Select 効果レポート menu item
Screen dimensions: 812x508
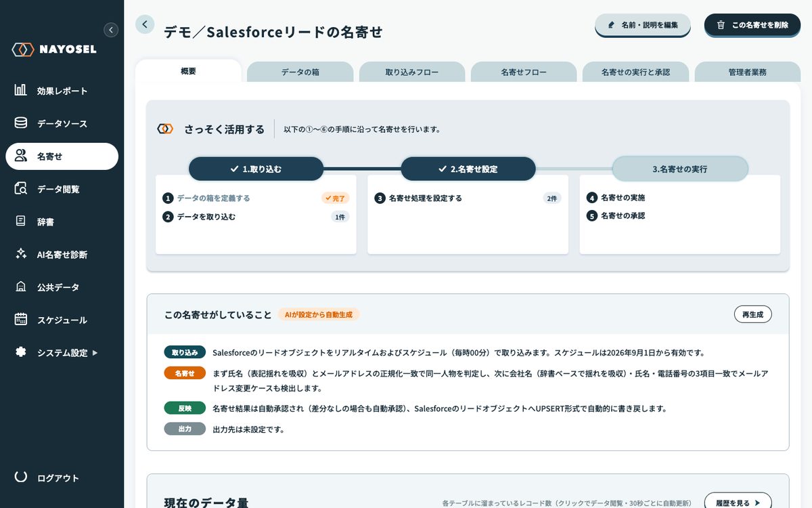tap(62, 91)
